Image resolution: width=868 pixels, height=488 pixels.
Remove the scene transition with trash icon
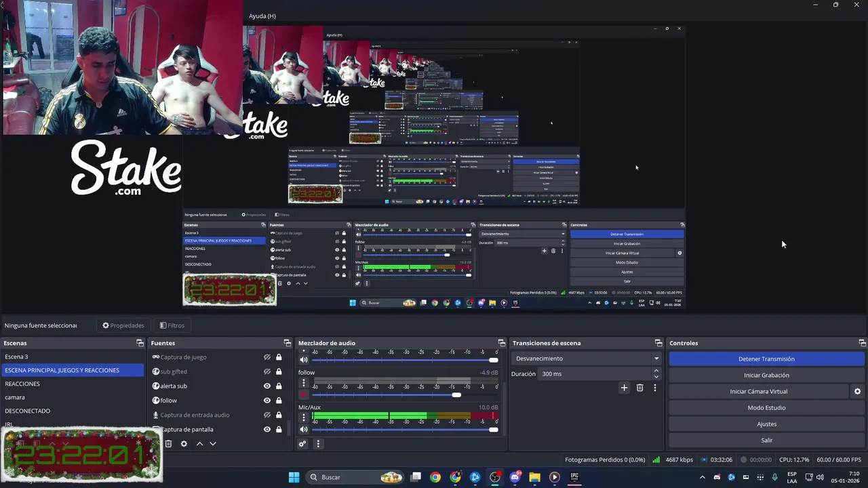pos(639,388)
